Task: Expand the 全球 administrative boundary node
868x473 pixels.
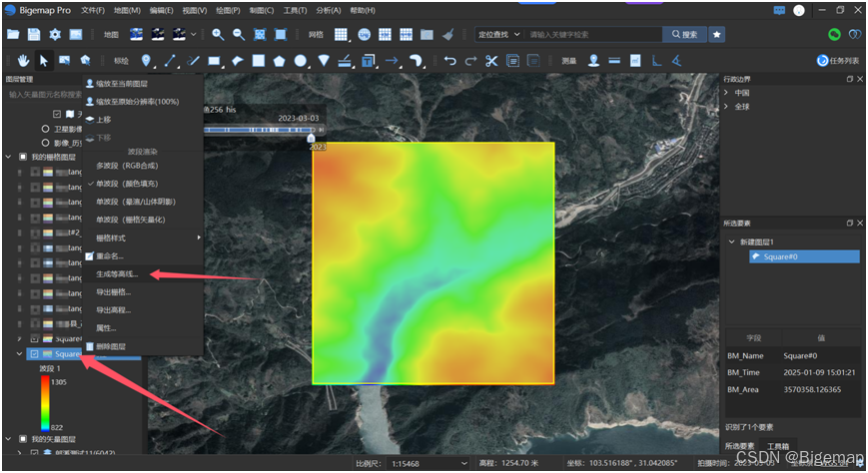Action: [x=726, y=106]
